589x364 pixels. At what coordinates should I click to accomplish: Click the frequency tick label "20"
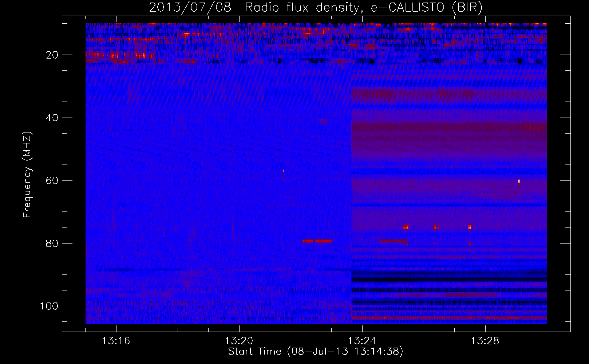coord(52,55)
